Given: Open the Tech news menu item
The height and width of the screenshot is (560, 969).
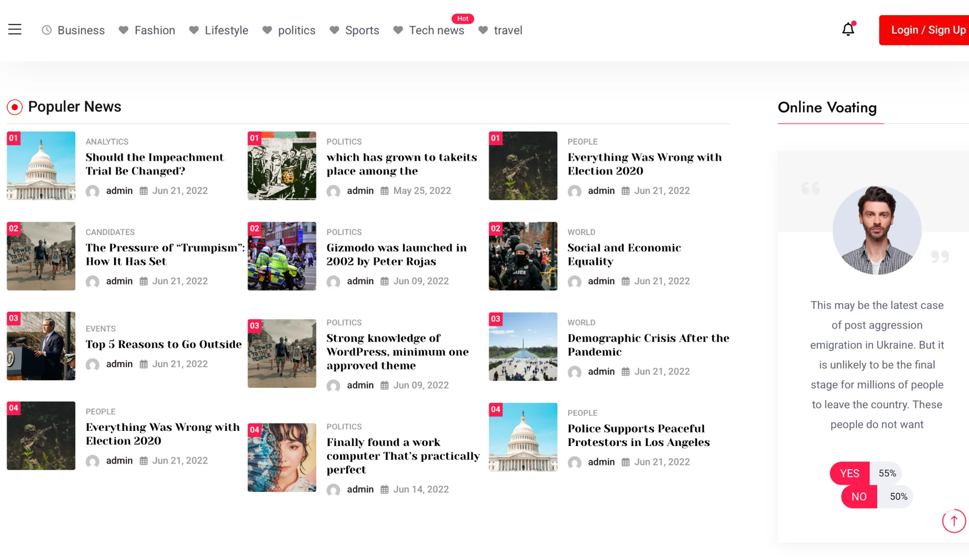Looking at the screenshot, I should click(x=436, y=30).
